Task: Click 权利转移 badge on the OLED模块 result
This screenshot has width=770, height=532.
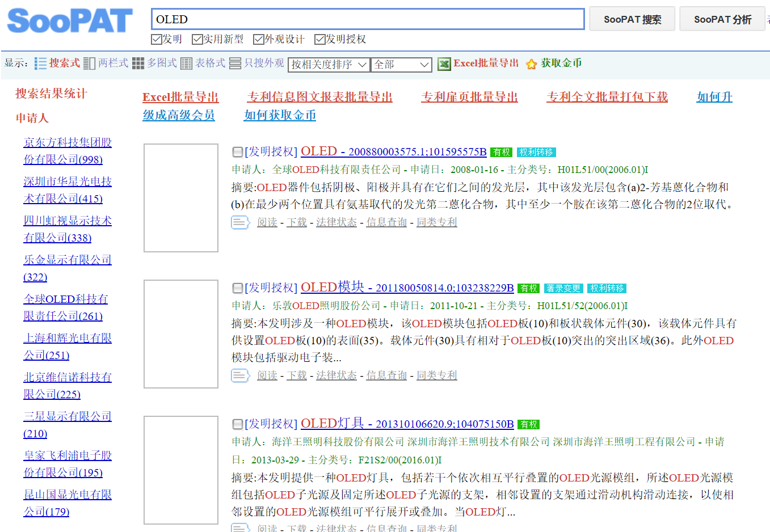Action: tap(607, 288)
